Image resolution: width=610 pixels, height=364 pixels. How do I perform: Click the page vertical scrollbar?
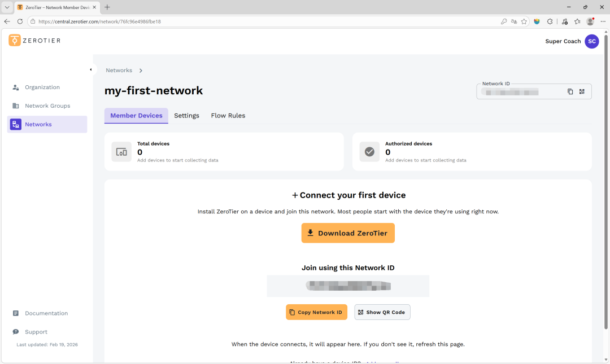pyautogui.click(x=605, y=182)
